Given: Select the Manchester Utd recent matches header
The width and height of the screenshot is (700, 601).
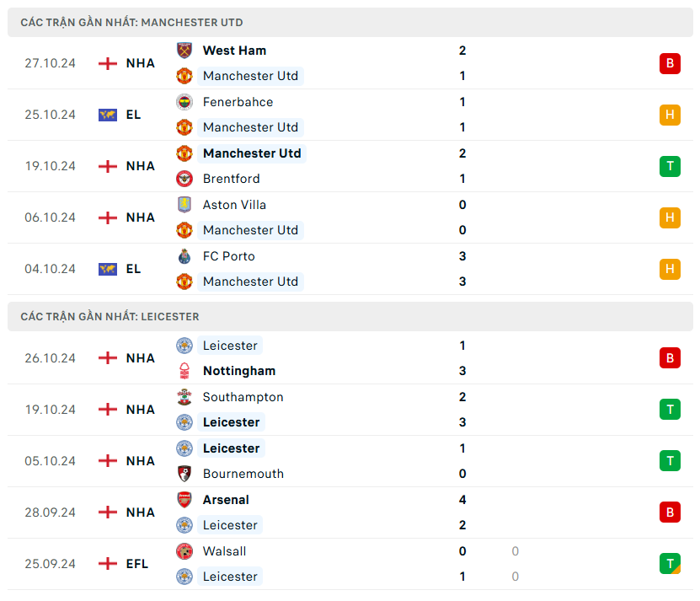Looking at the screenshot, I should (132, 23).
